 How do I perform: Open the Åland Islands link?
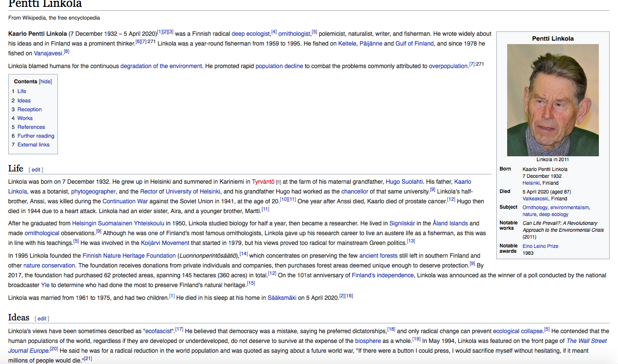[x=450, y=223]
